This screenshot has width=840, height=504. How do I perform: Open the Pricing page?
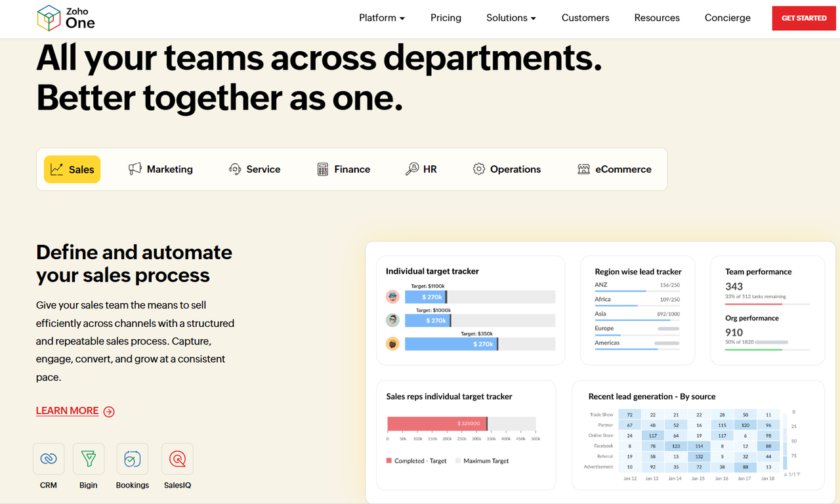click(x=446, y=18)
